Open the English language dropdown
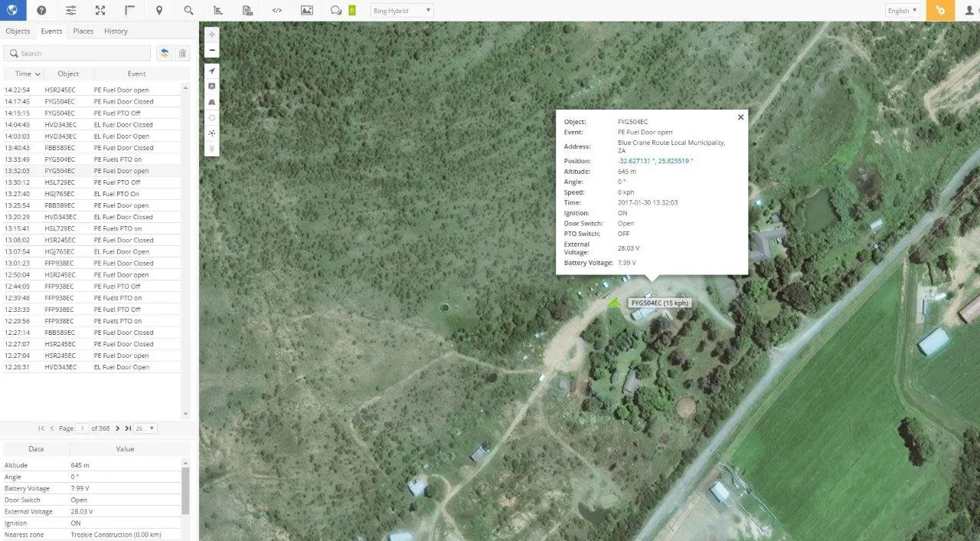Viewport: 980px width, 541px height. pos(902,11)
